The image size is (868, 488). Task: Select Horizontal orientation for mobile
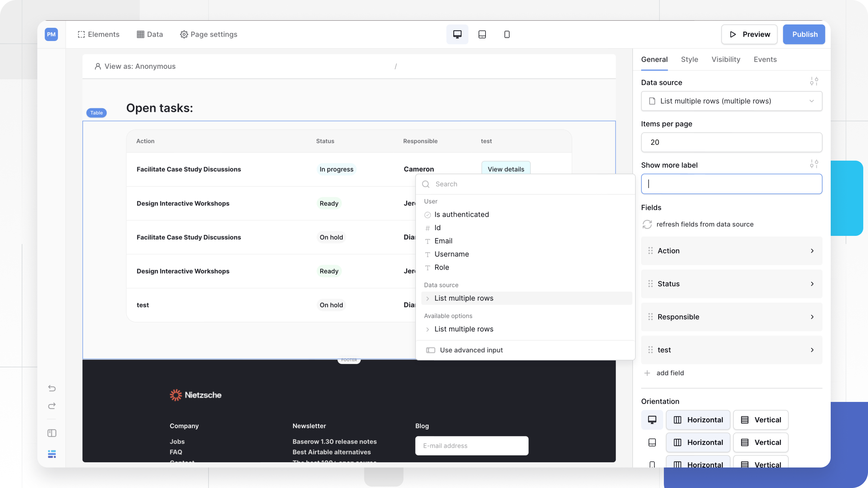[698, 465]
